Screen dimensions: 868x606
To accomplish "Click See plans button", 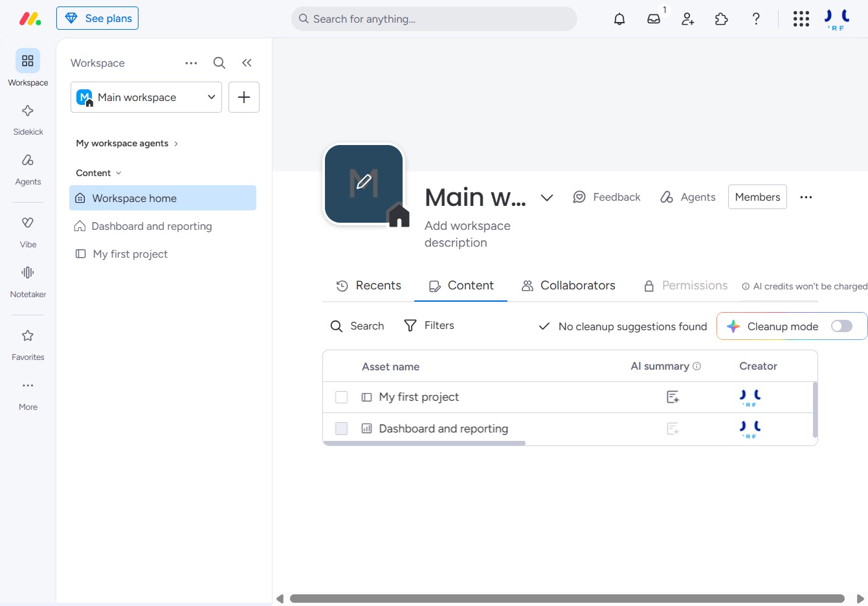I will point(97,18).
